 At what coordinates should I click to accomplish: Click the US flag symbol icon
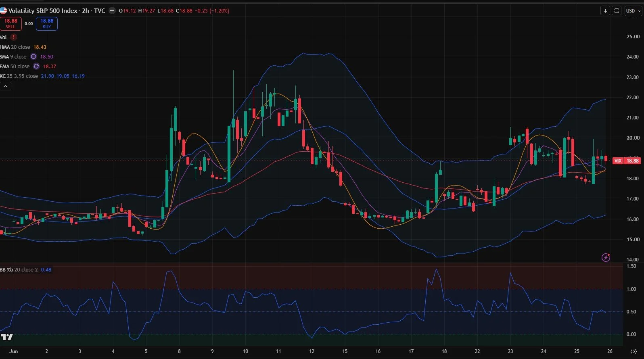tap(3, 10)
